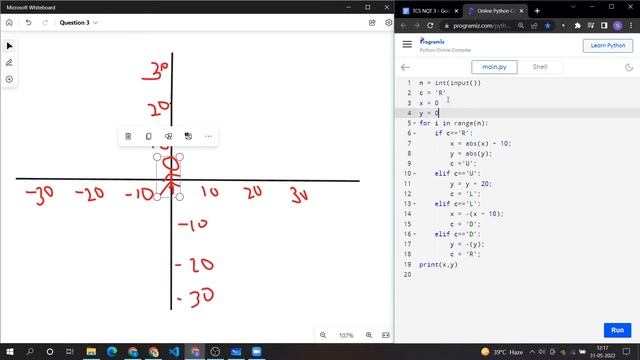Collapse the elif block at line 16
The image size is (640, 360).
(415, 234)
